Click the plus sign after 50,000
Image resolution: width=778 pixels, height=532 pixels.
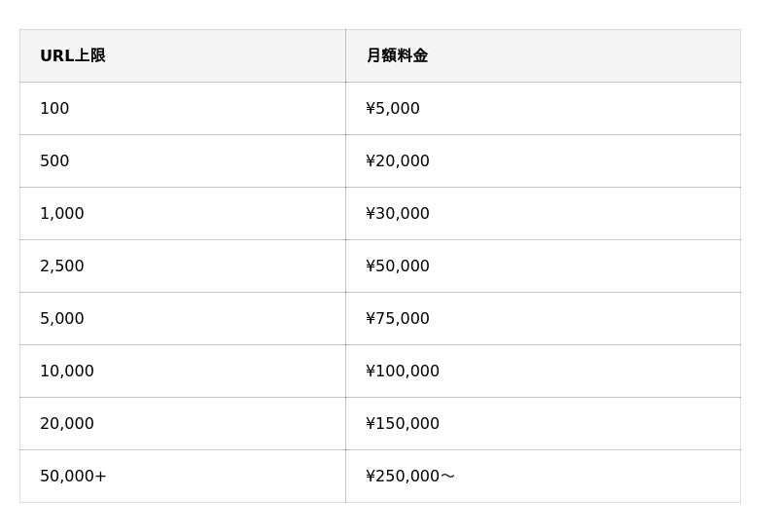101,477
